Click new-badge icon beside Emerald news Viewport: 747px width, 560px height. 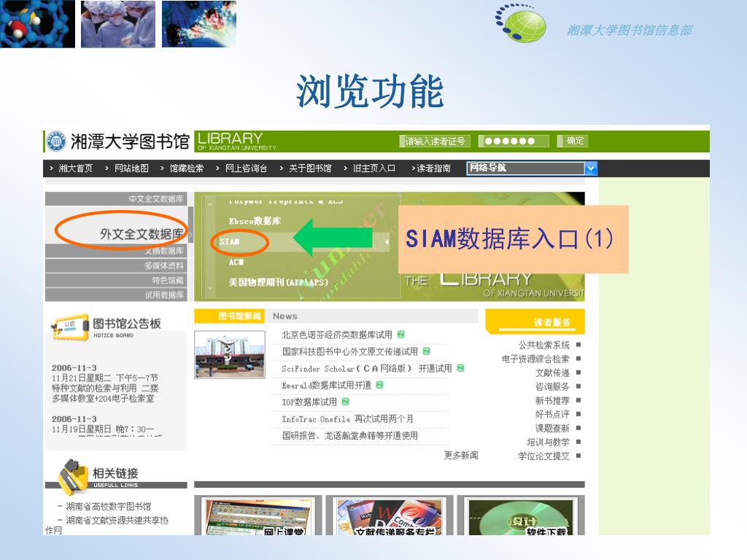(379, 385)
